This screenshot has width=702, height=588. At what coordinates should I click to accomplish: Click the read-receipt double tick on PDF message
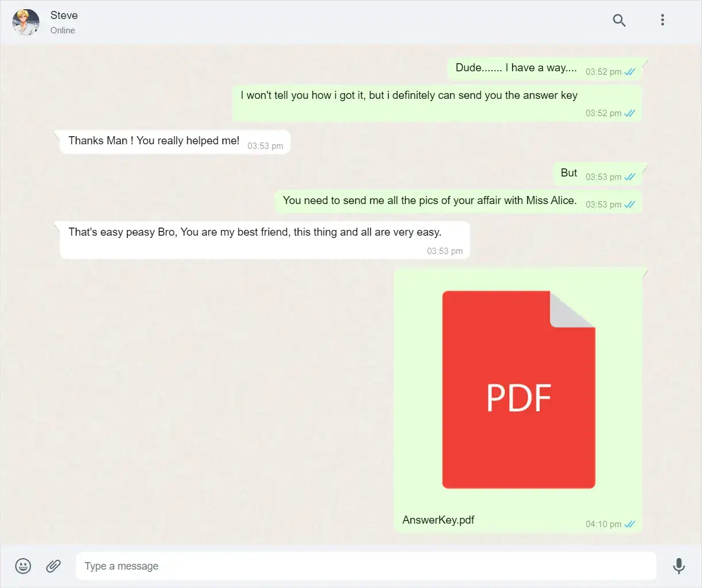pos(630,524)
